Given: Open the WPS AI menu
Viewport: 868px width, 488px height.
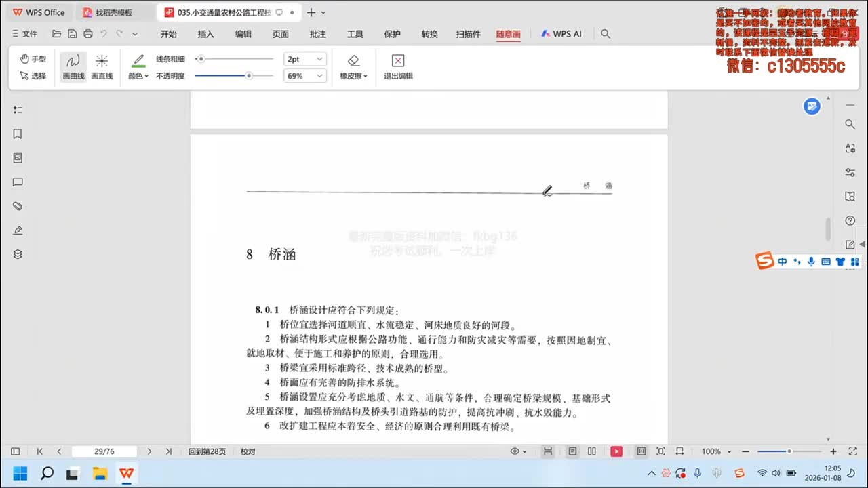Looking at the screenshot, I should (561, 34).
